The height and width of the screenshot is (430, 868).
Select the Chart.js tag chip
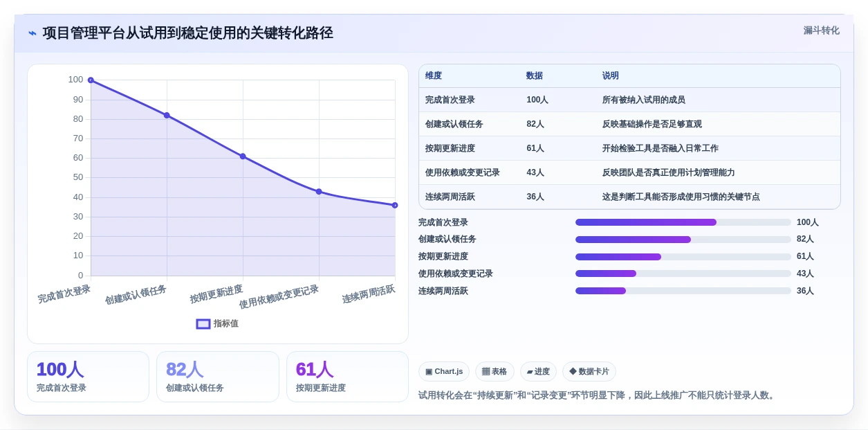(444, 372)
